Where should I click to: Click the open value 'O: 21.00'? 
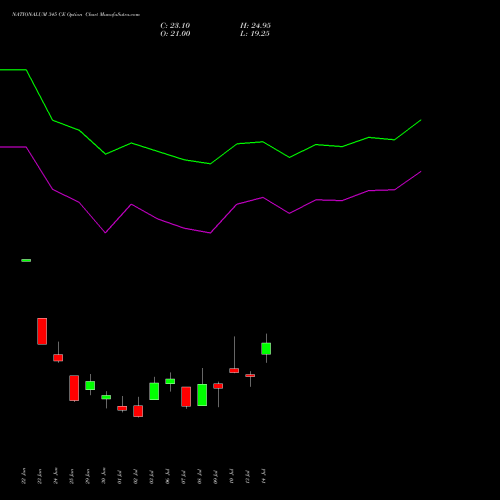(175, 34)
